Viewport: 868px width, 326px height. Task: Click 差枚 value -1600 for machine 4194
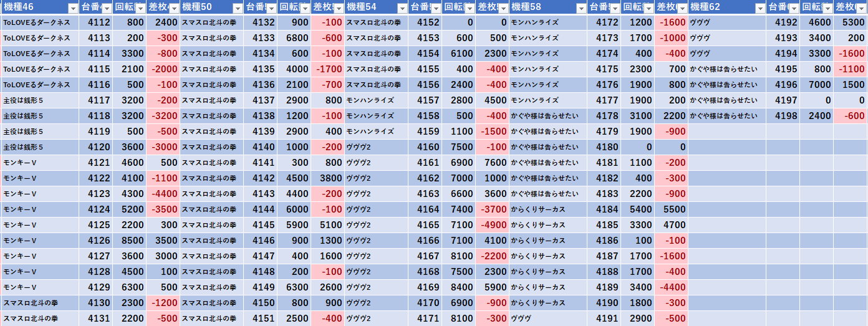[x=851, y=54]
